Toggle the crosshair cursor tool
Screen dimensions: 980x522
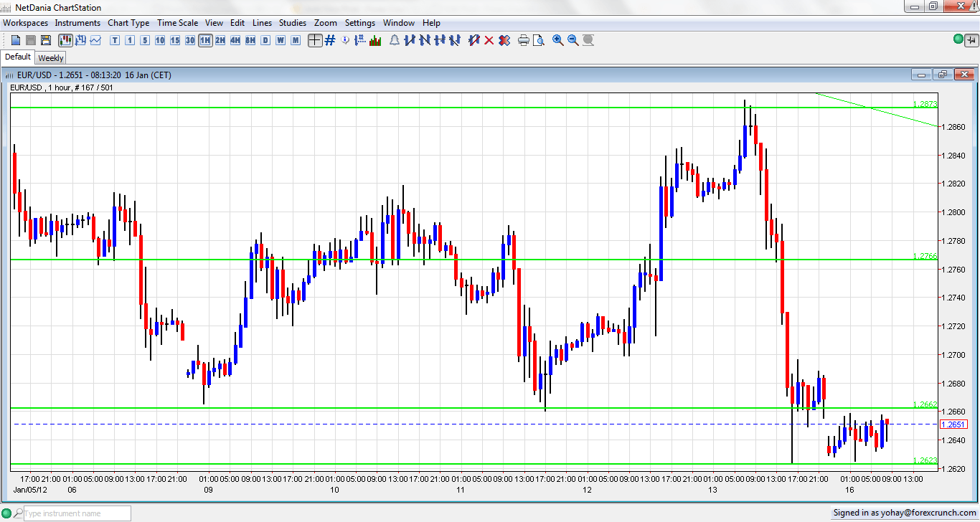[x=315, y=40]
